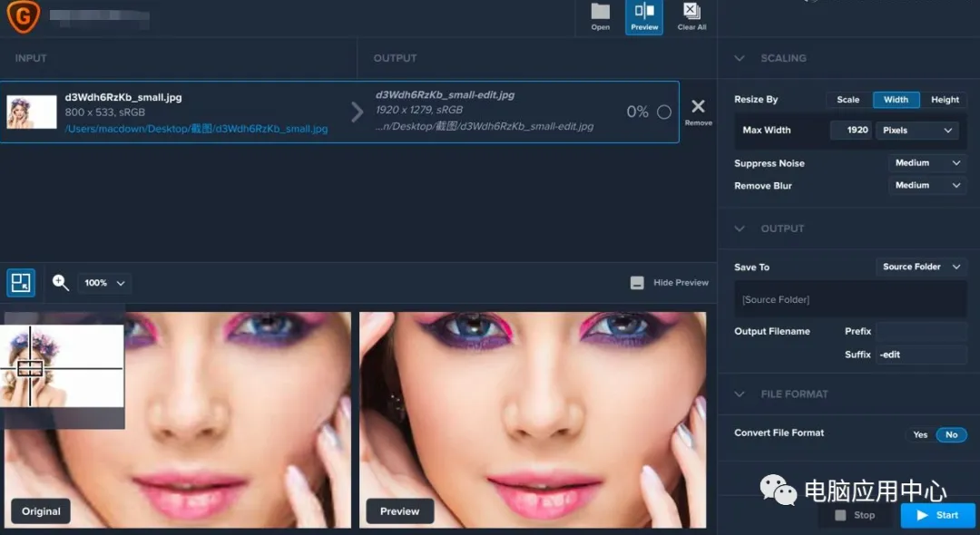Select Resize By Width
Viewport: 980px width, 535px height.
click(896, 100)
